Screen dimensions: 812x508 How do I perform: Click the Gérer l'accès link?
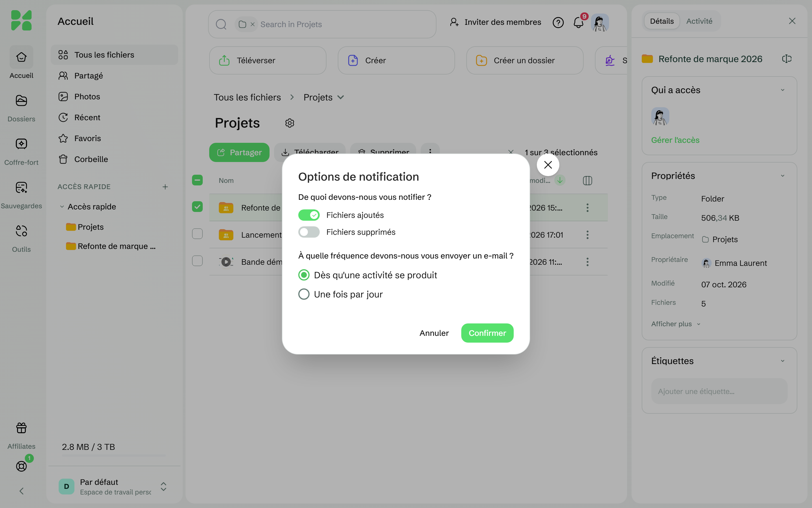click(675, 140)
